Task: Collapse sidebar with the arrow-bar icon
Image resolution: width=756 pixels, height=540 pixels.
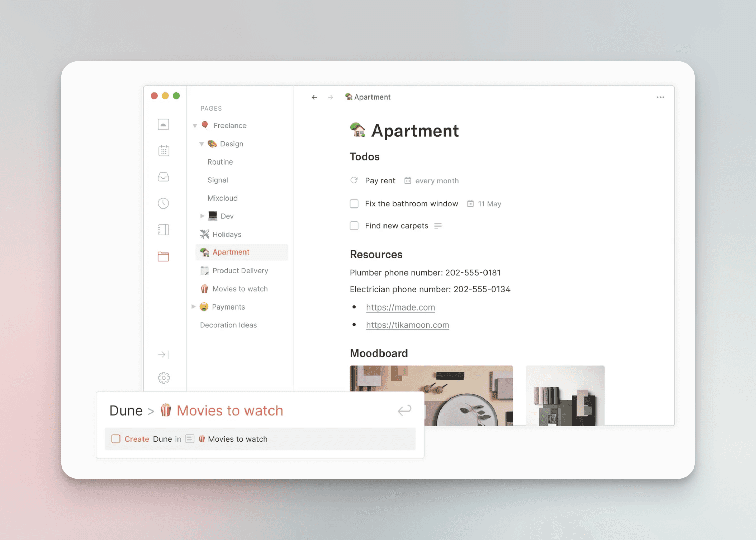Action: coord(163,355)
